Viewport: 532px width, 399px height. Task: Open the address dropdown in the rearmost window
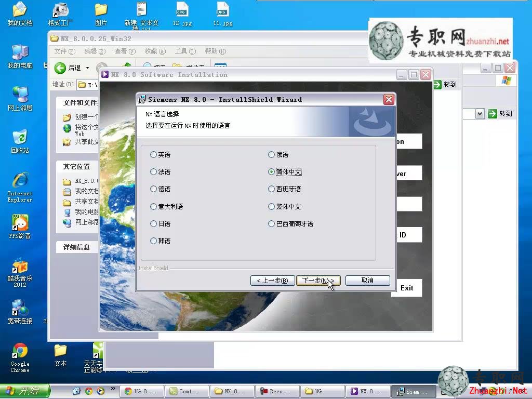[480, 114]
